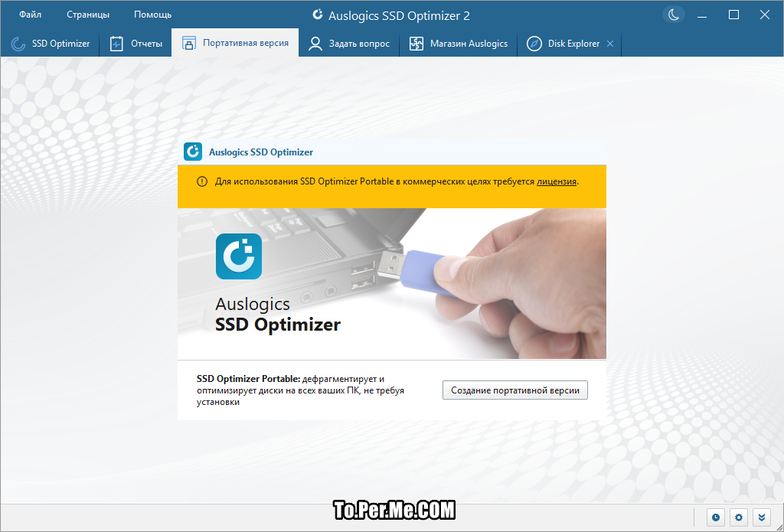Open the scheduler clock icon in status bar

pos(716,517)
